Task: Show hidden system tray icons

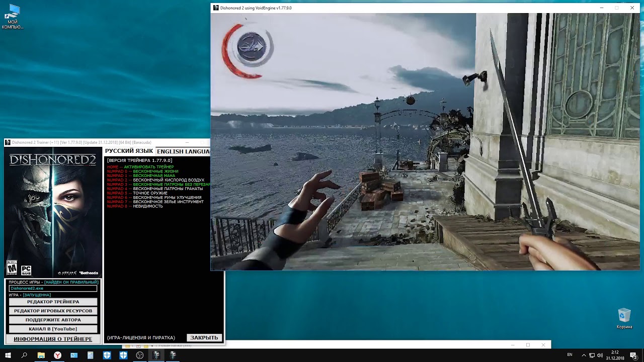Action: pos(584,355)
